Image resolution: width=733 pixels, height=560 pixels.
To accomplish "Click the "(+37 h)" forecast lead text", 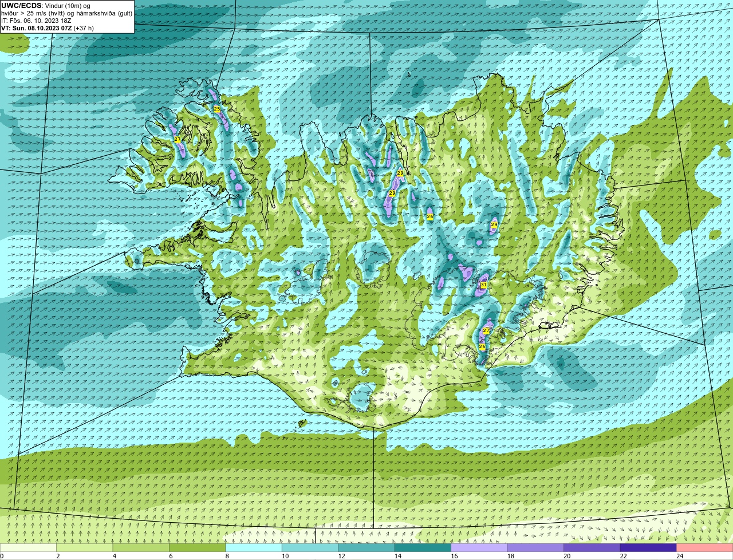I will coord(84,28).
